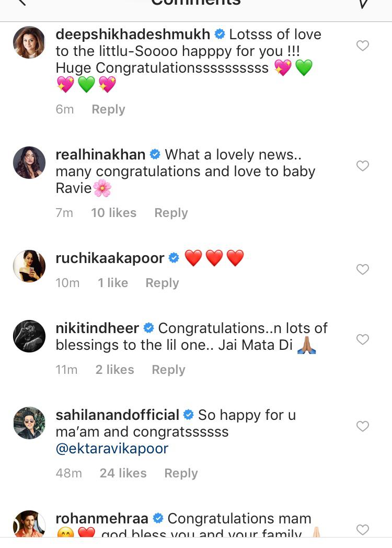Open the @ektaravikapoor mention
The image size is (392, 548).
[112, 449]
